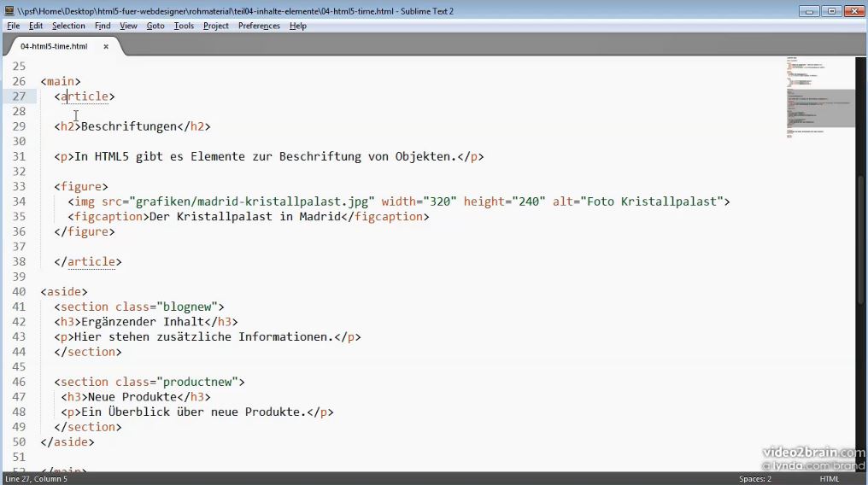868x485 pixels.
Task: Click the class value "productnew"
Action: pos(197,382)
